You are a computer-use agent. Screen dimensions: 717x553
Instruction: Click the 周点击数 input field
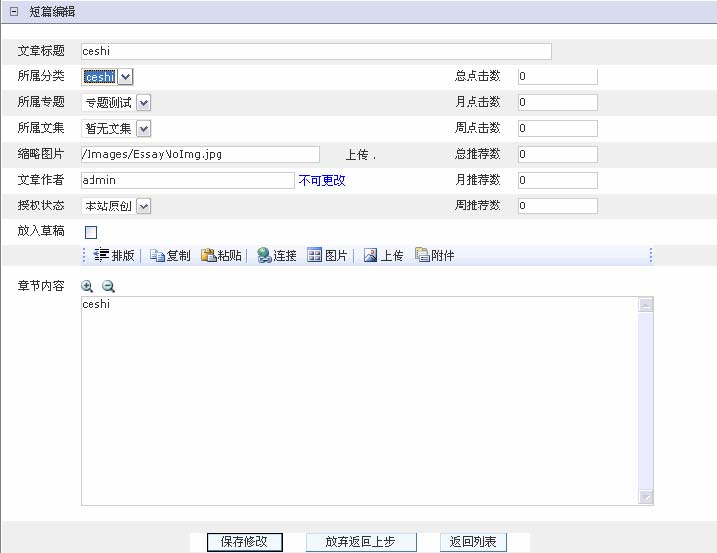(557, 129)
